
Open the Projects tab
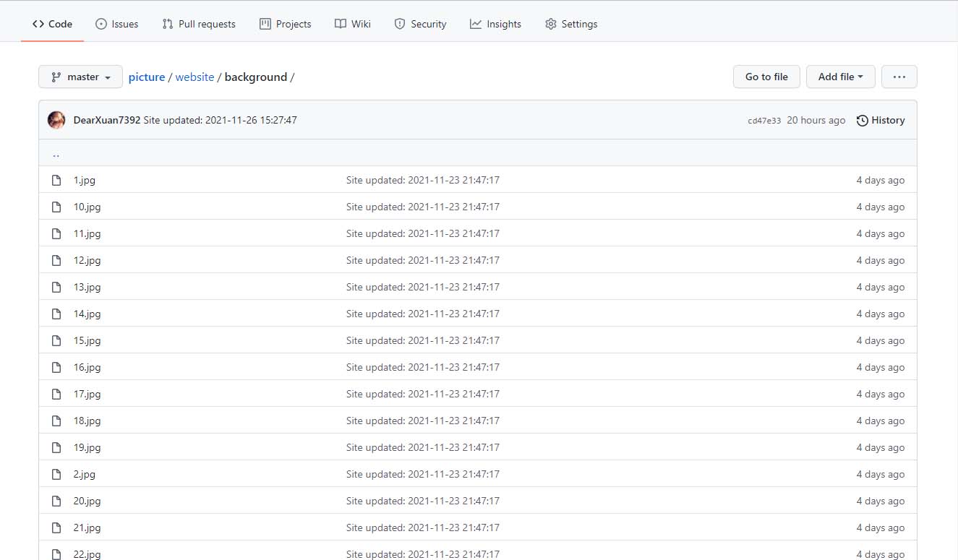(x=286, y=24)
